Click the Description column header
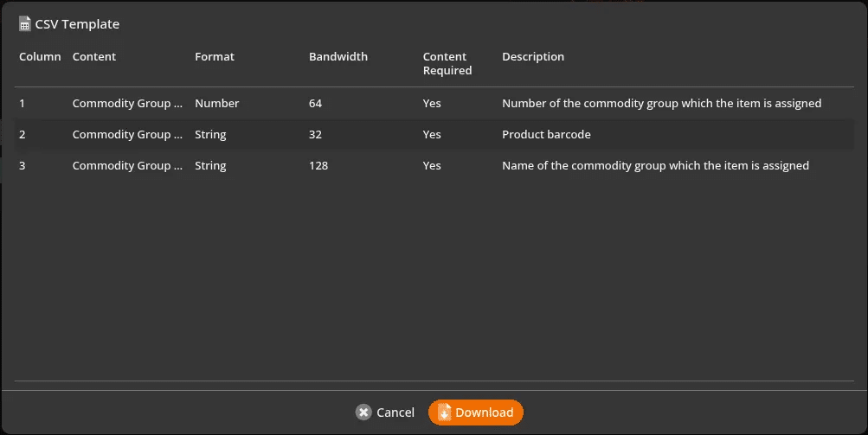The width and height of the screenshot is (868, 435). click(533, 56)
